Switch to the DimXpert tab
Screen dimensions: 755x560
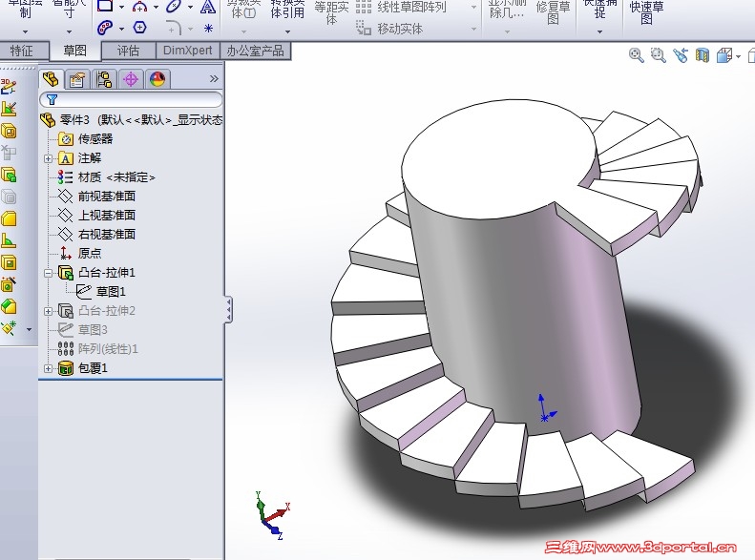click(187, 51)
